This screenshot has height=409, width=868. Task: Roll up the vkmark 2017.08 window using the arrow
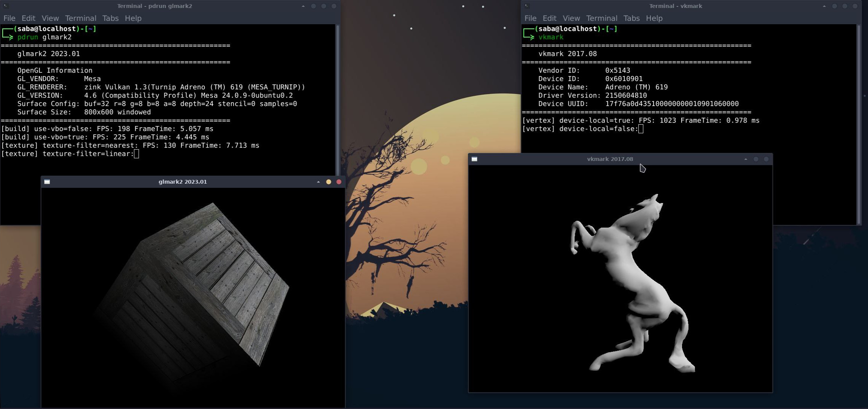click(746, 159)
